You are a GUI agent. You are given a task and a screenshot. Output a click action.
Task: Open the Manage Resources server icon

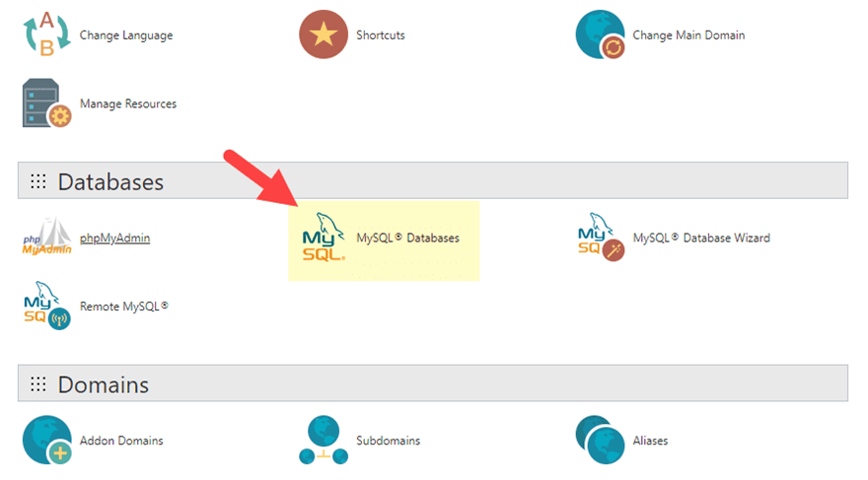46,104
